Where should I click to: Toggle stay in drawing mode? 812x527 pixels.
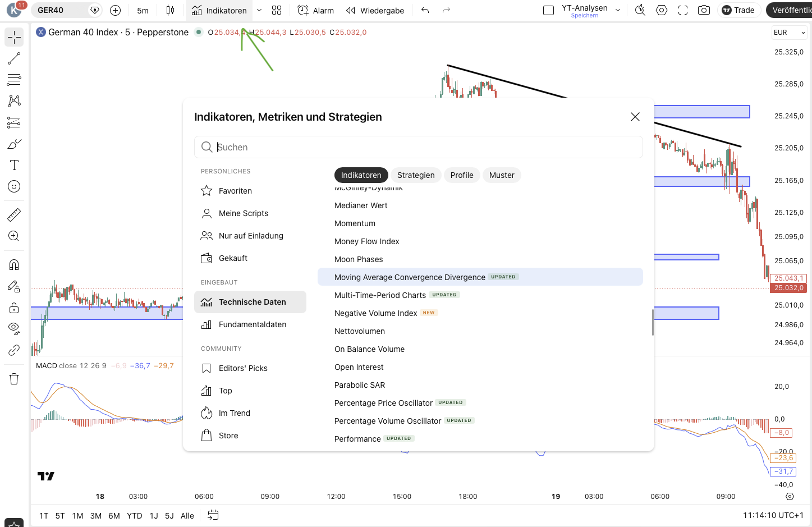(x=14, y=286)
